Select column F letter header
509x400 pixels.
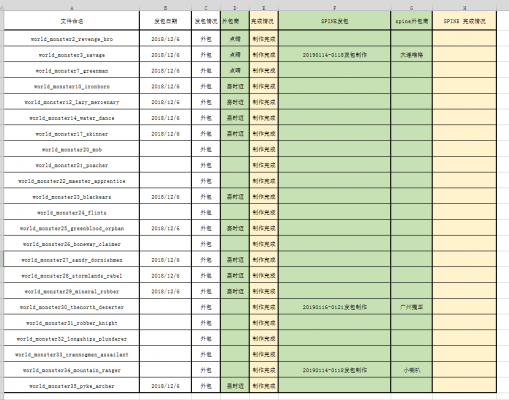[x=335, y=8]
